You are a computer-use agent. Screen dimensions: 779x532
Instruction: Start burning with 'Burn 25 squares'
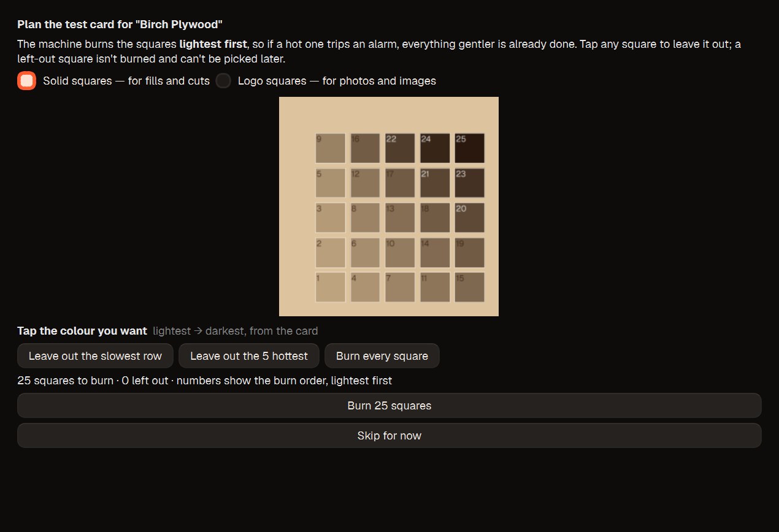click(389, 406)
